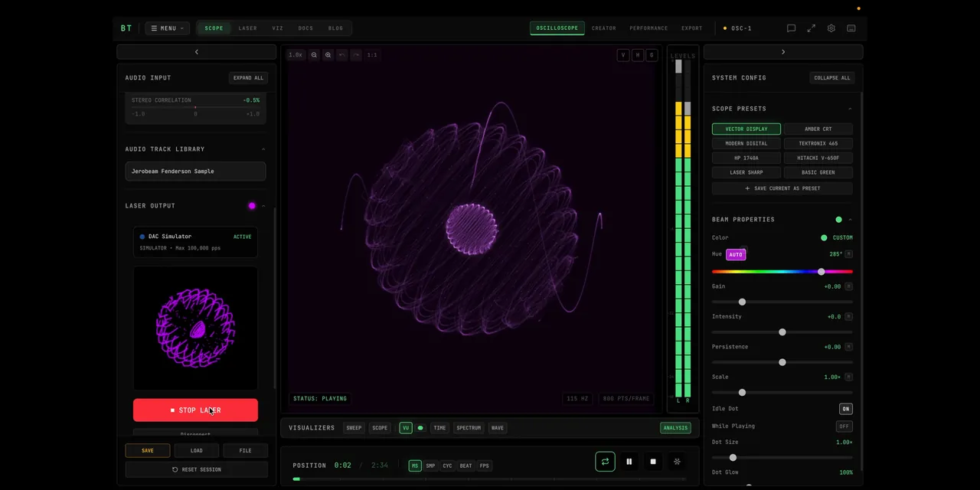Click the zoom in magnifier icon
The width and height of the screenshot is (980, 490).
click(328, 55)
